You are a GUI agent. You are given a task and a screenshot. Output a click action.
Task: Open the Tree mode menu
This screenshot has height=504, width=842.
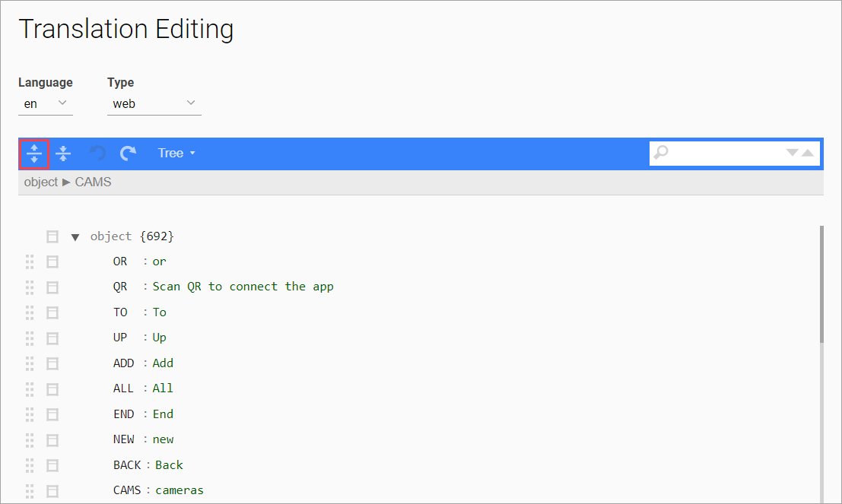pos(176,154)
